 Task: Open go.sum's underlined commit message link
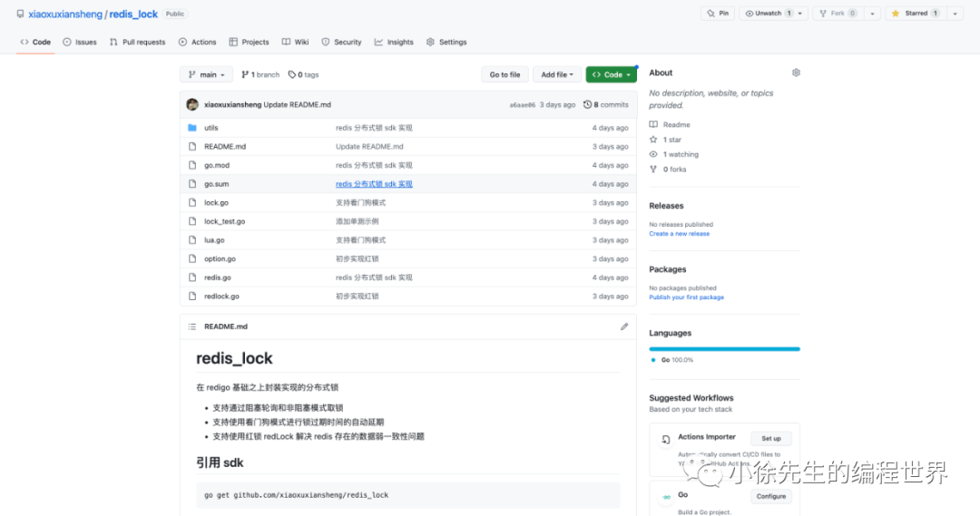(374, 184)
